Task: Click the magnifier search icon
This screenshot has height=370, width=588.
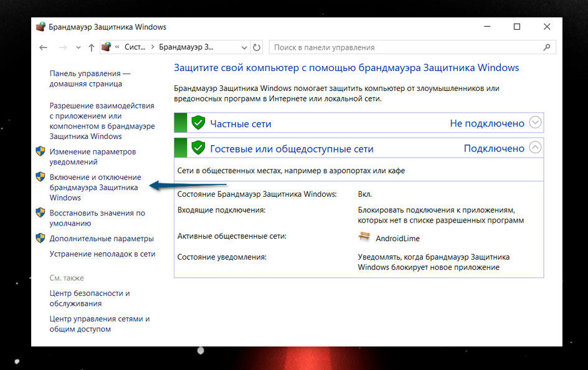Action: [x=547, y=47]
